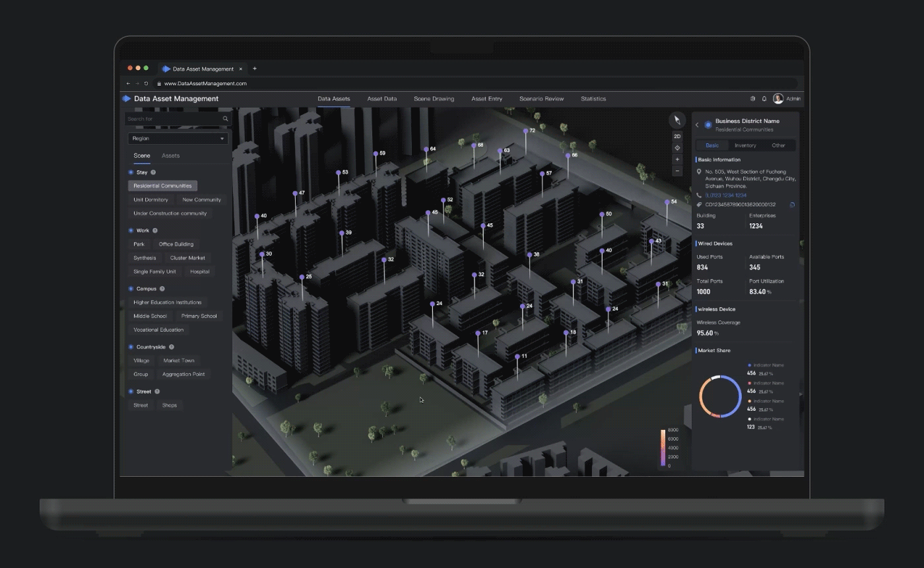Click the Admin username label
The image size is (924, 568).
tap(793, 98)
